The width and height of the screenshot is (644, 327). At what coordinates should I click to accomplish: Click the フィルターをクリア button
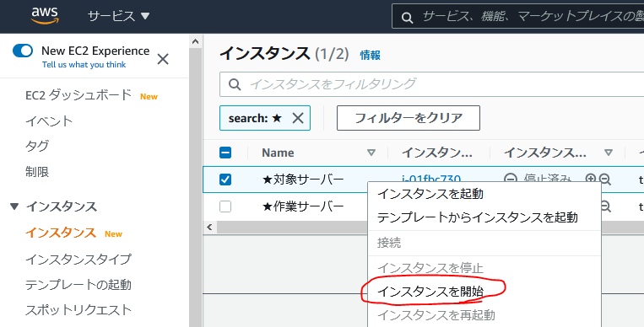pos(409,118)
